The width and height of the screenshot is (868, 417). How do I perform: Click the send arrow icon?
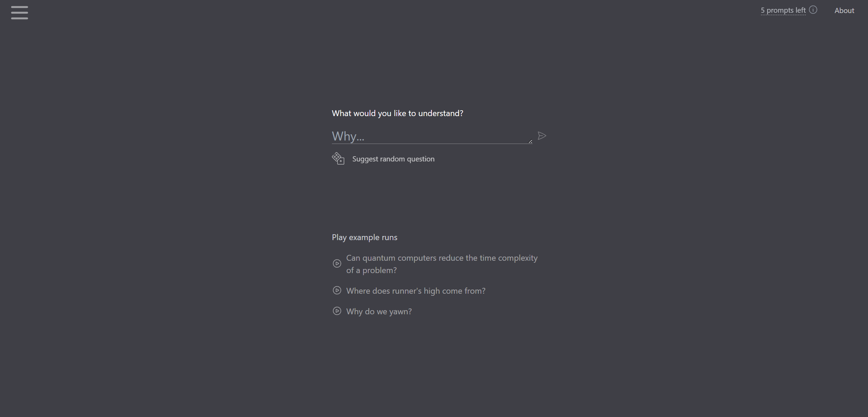coord(542,136)
